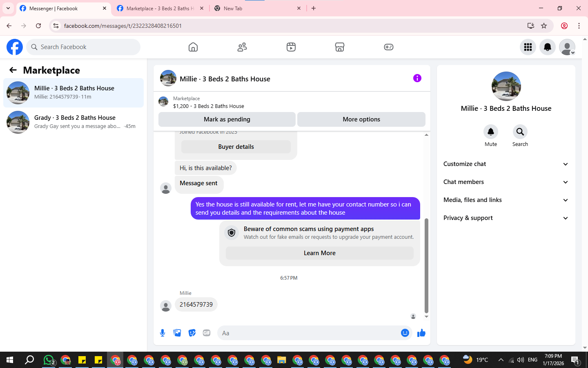This screenshot has width=588, height=368.
Task: Open WhatsApp from the taskbar
Action: [x=49, y=360]
